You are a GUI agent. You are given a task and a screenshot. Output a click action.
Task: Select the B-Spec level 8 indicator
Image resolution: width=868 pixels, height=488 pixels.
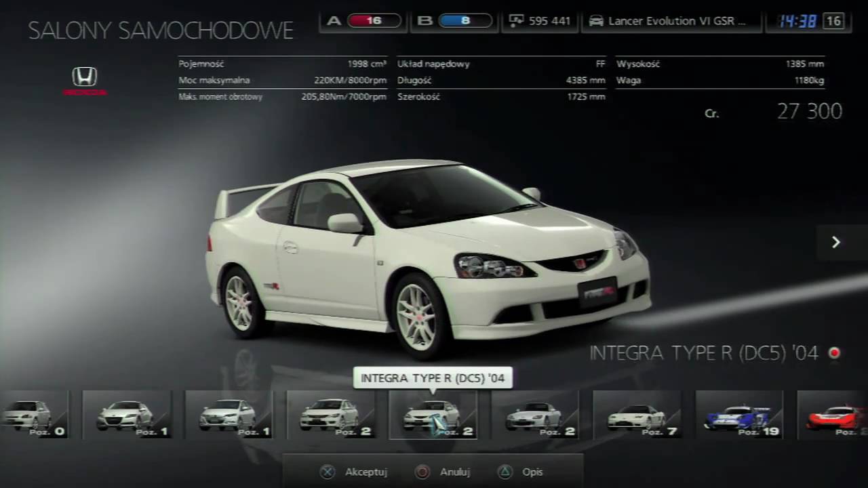pos(465,20)
